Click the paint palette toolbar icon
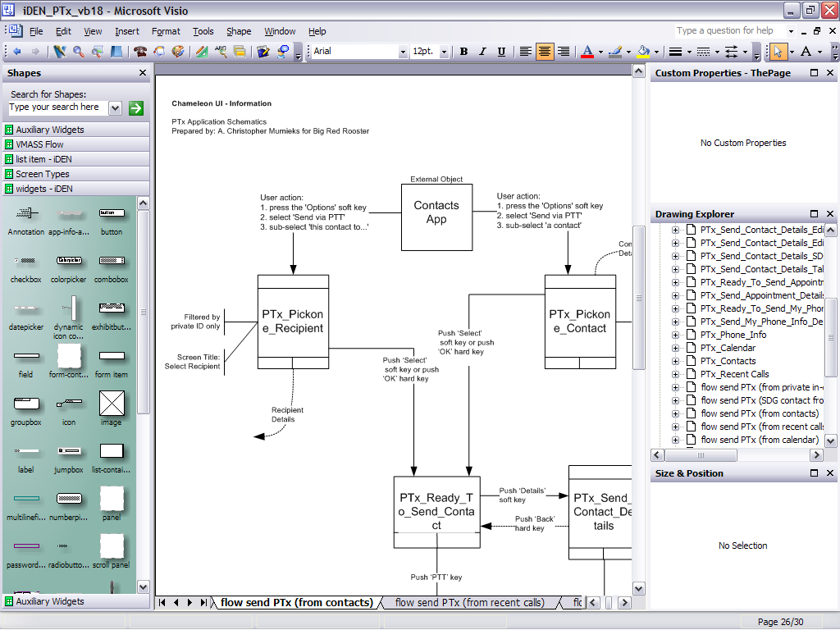The width and height of the screenshot is (840, 630). coord(178,52)
